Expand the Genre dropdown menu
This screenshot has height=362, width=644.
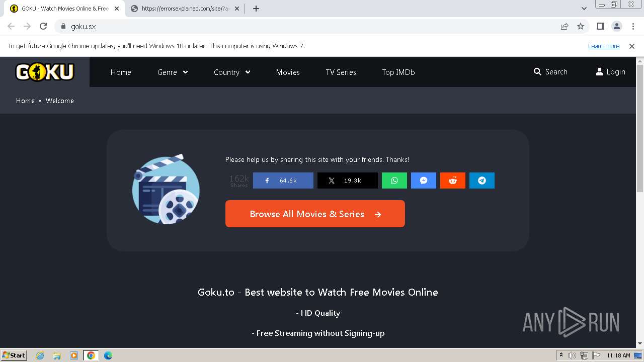point(173,72)
